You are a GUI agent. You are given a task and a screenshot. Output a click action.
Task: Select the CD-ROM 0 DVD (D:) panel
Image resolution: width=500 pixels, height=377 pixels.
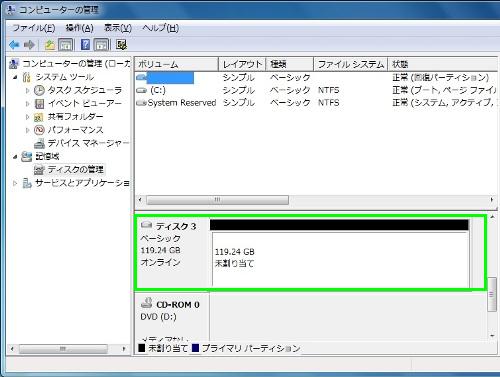(172, 317)
